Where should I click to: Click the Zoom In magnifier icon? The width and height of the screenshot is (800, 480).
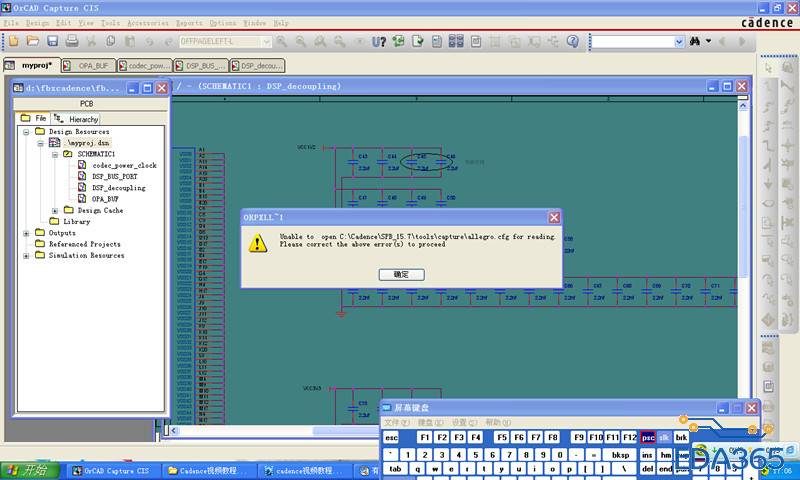coord(281,41)
